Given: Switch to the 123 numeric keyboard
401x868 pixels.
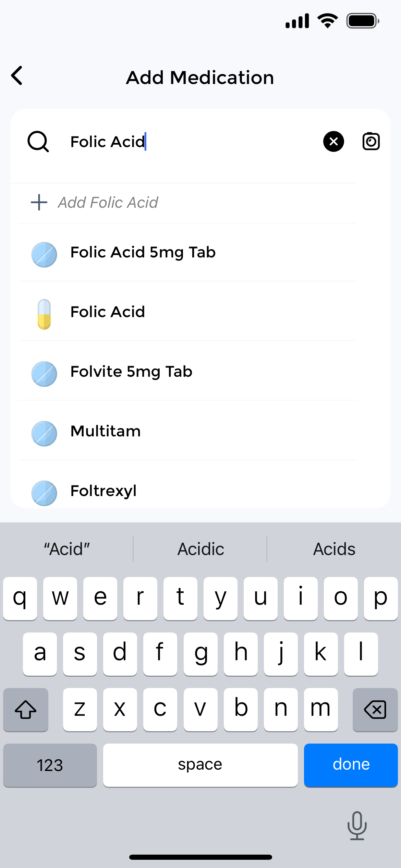Looking at the screenshot, I should pos(50,765).
